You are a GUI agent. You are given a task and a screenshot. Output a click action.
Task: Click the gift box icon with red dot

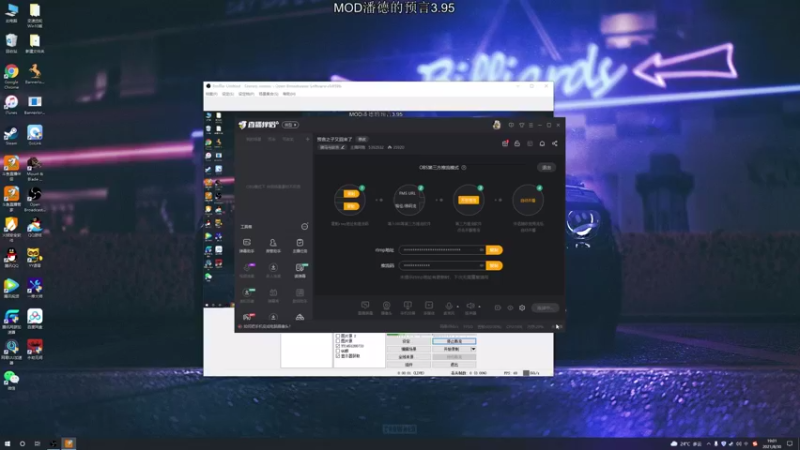coord(505,144)
